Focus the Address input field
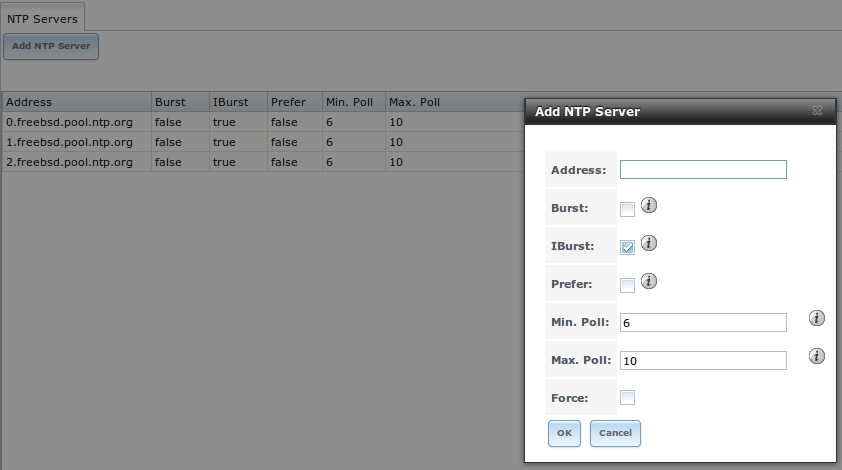Screen dimensions: 842x470 pyautogui.click(x=703, y=170)
